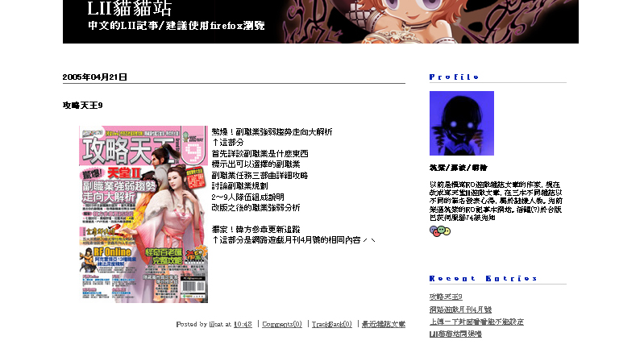The width and height of the screenshot is (644, 349).
Task: Click the bold profile name under the avatar
Action: (x=459, y=168)
